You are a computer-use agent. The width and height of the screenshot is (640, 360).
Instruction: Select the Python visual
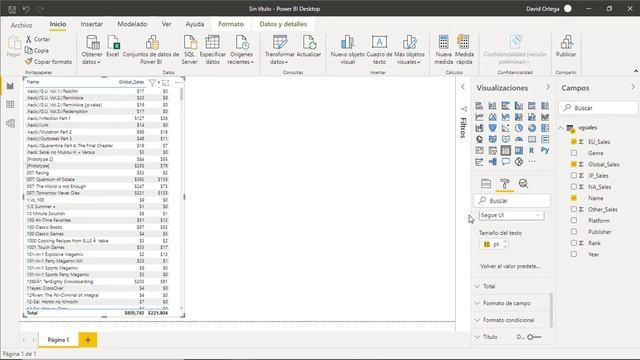(545, 150)
